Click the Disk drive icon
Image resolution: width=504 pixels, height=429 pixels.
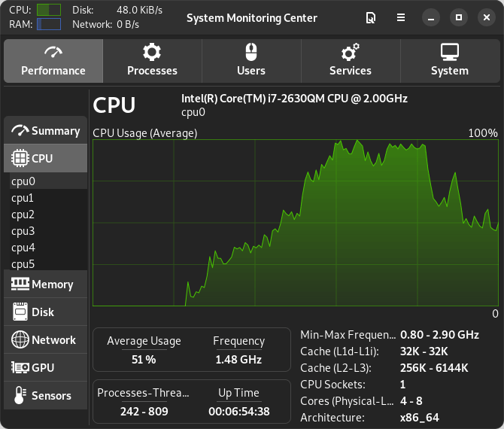(20, 312)
